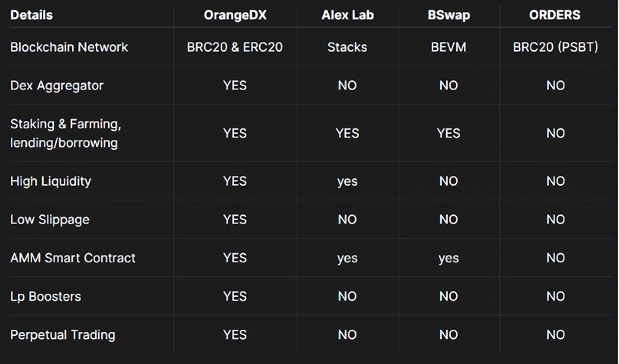Click the Low Slippage row label
The width and height of the screenshot is (619, 364).
[50, 220]
